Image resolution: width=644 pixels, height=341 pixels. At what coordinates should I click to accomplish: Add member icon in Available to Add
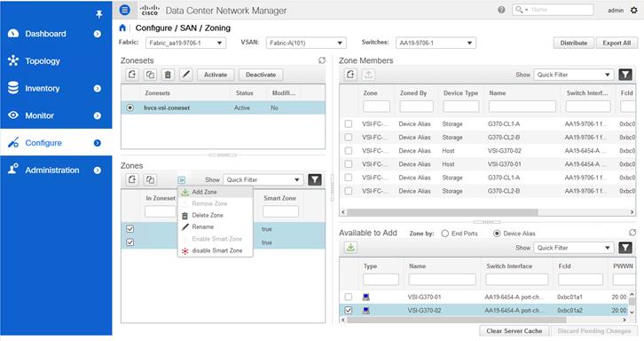[x=350, y=248]
